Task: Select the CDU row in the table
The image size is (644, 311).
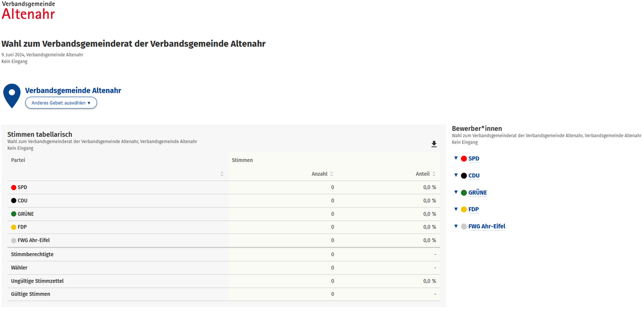Action: pyautogui.click(x=223, y=201)
